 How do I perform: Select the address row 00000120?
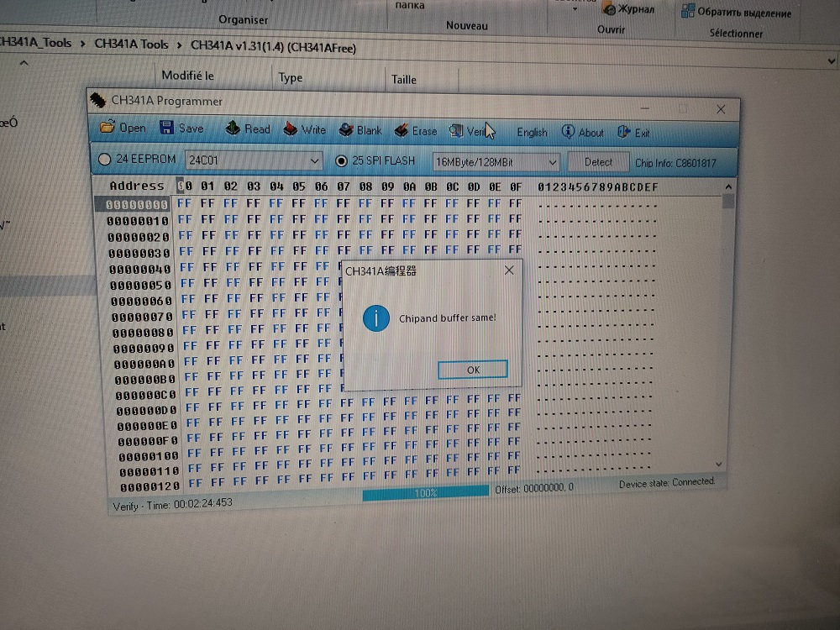[150, 487]
